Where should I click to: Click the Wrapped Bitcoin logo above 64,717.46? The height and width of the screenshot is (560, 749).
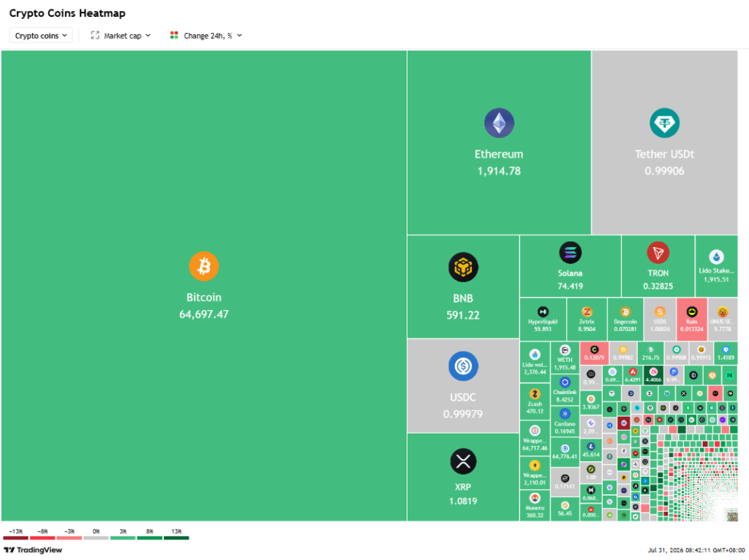pos(535,431)
